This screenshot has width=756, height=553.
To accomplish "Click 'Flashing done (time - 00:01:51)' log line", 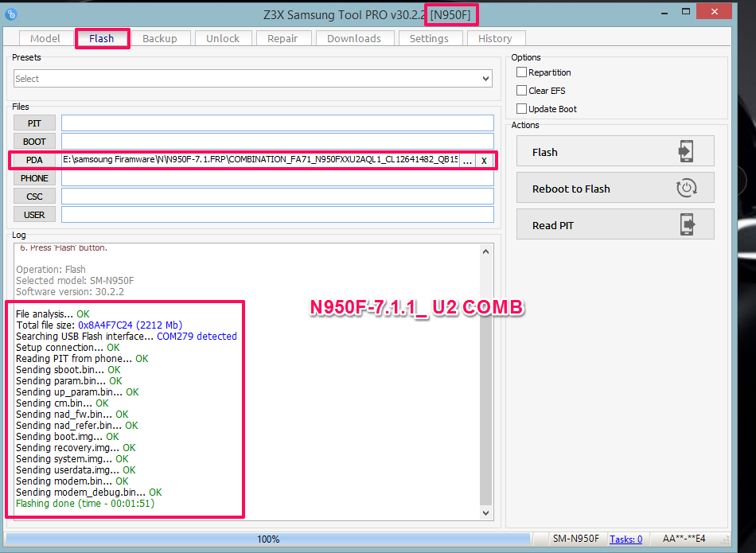I will [85, 504].
